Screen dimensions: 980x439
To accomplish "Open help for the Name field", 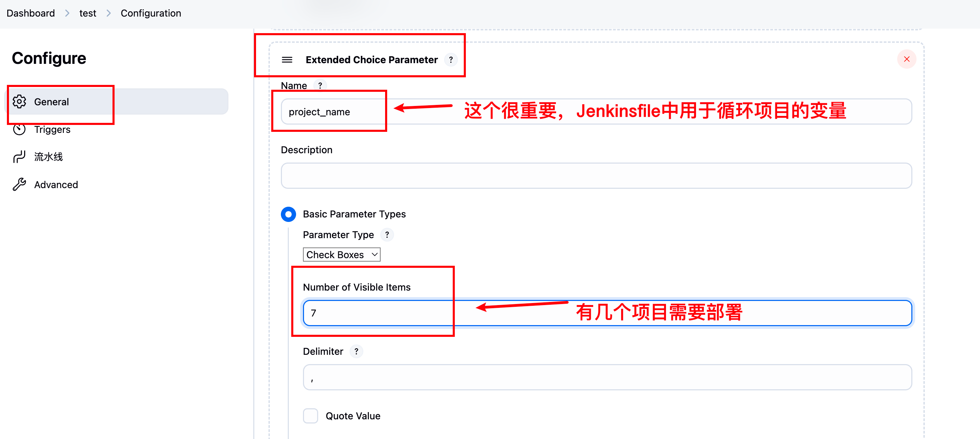I will click(x=320, y=85).
